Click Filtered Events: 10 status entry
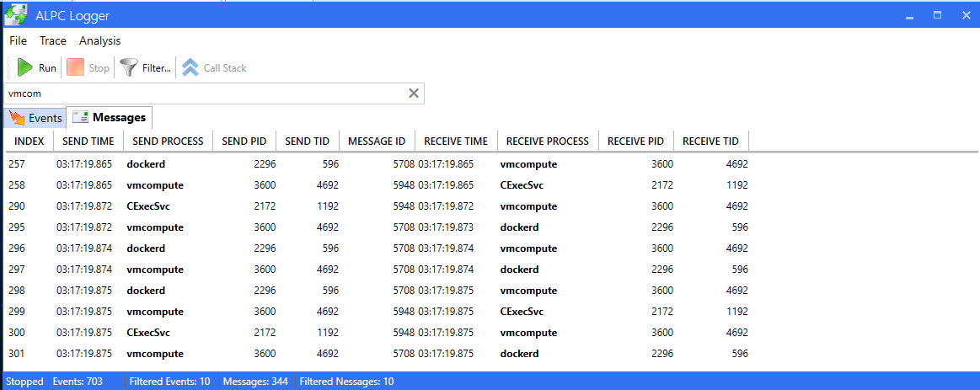Image resolution: width=980 pixels, height=390 pixels. pyautogui.click(x=169, y=382)
